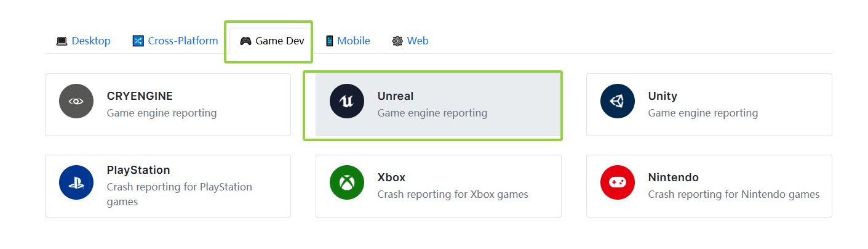Viewport: 868px width, 249px height.
Task: Click the CRYENGINE eye logo icon
Action: 76,101
